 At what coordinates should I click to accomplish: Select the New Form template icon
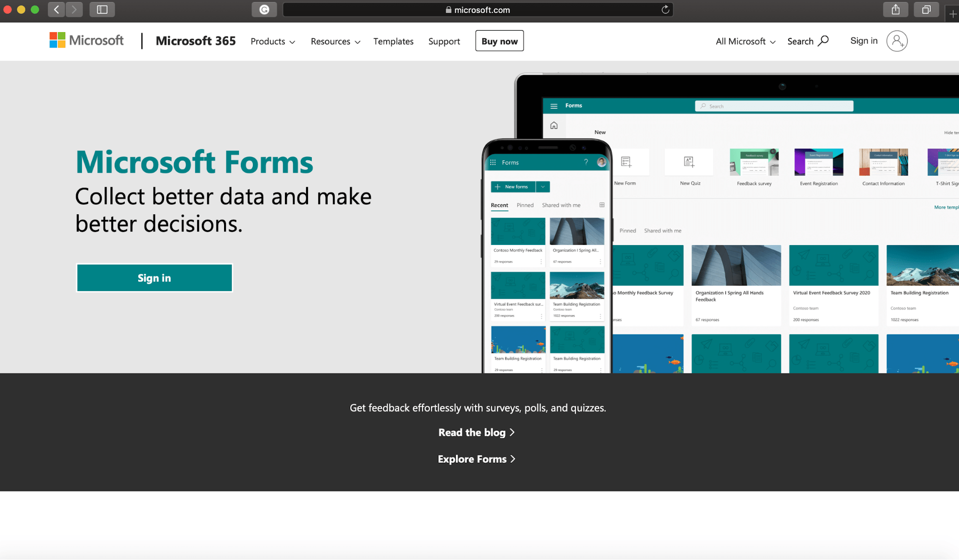coord(625,162)
